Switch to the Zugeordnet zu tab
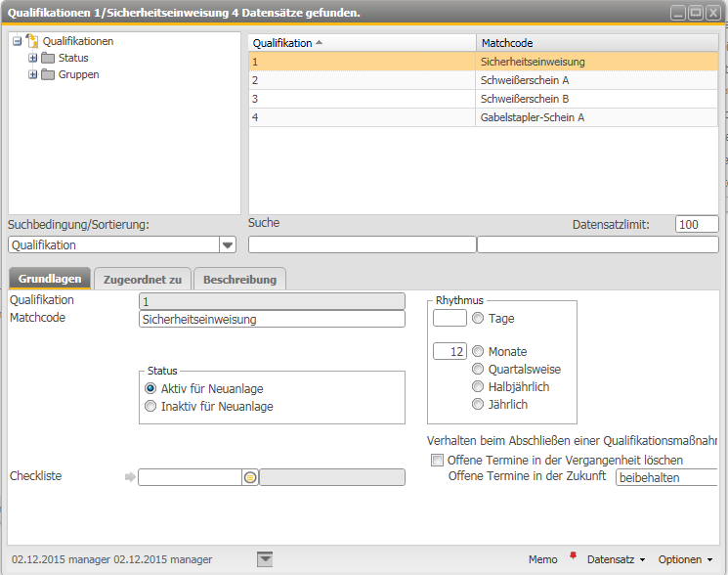 click(x=143, y=280)
